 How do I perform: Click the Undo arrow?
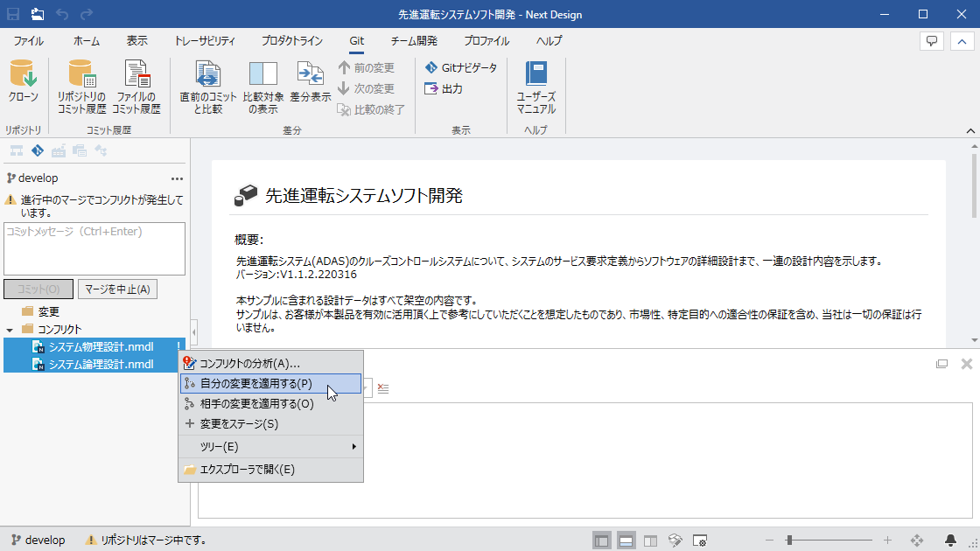pyautogui.click(x=62, y=14)
